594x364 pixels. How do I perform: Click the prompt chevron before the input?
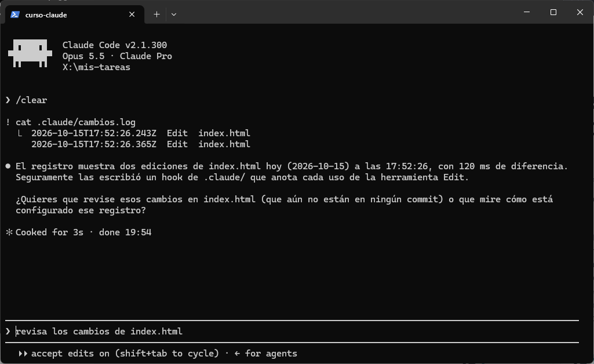point(8,332)
